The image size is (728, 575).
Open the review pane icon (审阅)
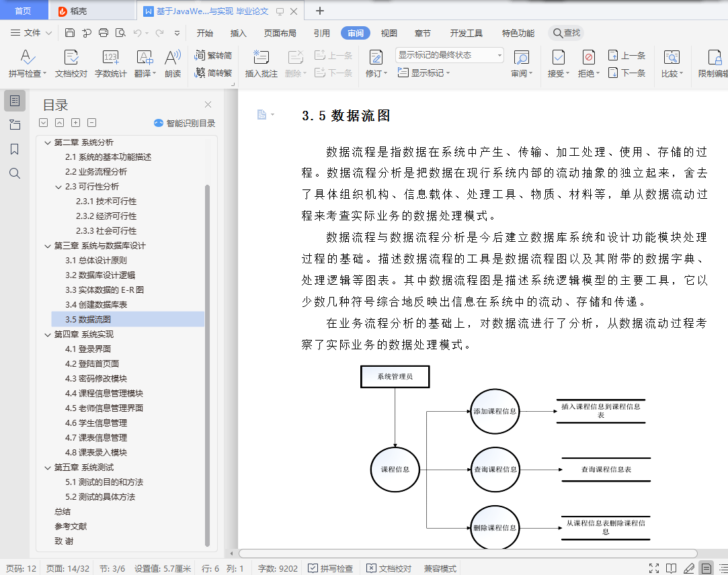click(x=522, y=58)
